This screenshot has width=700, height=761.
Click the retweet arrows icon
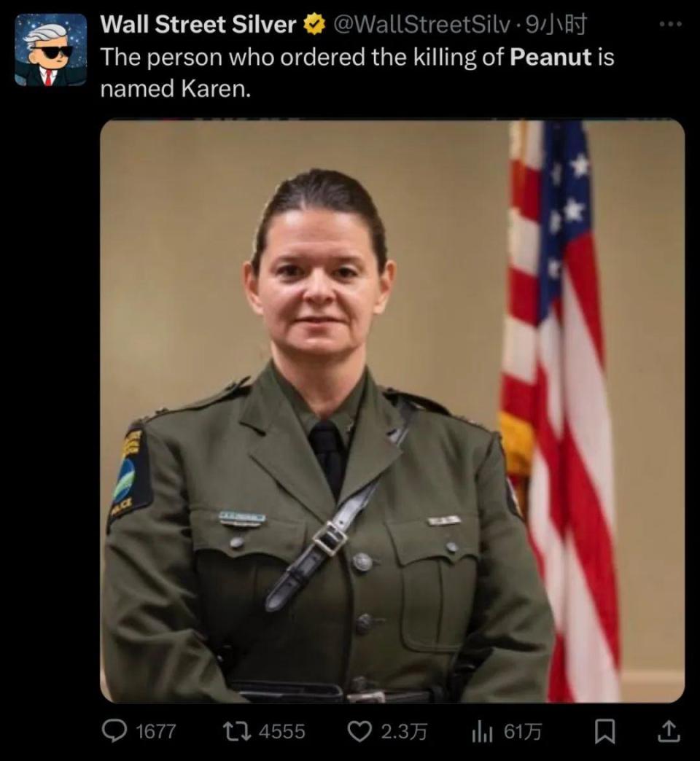(x=236, y=731)
